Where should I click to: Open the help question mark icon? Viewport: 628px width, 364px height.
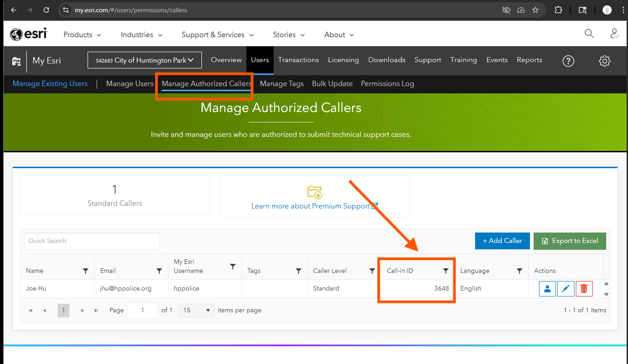pos(569,61)
